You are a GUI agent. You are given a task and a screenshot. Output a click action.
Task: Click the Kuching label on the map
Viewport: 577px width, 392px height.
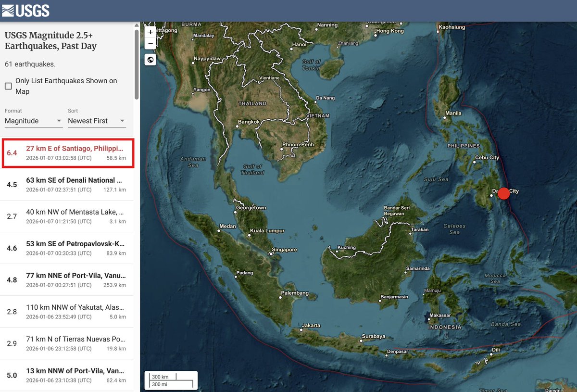point(347,248)
